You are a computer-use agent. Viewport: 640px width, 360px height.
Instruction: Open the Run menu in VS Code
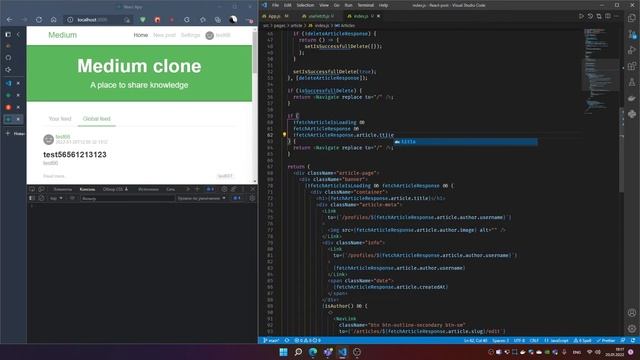click(x=349, y=5)
